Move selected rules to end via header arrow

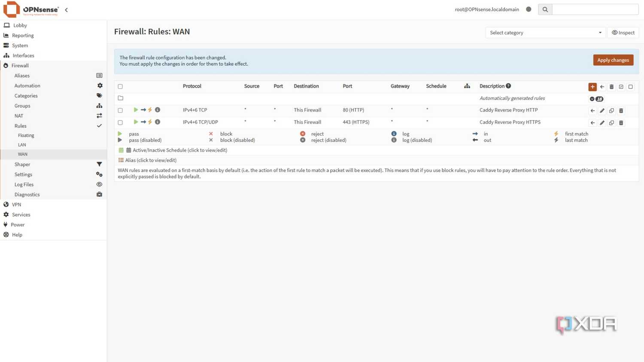pyautogui.click(x=602, y=87)
